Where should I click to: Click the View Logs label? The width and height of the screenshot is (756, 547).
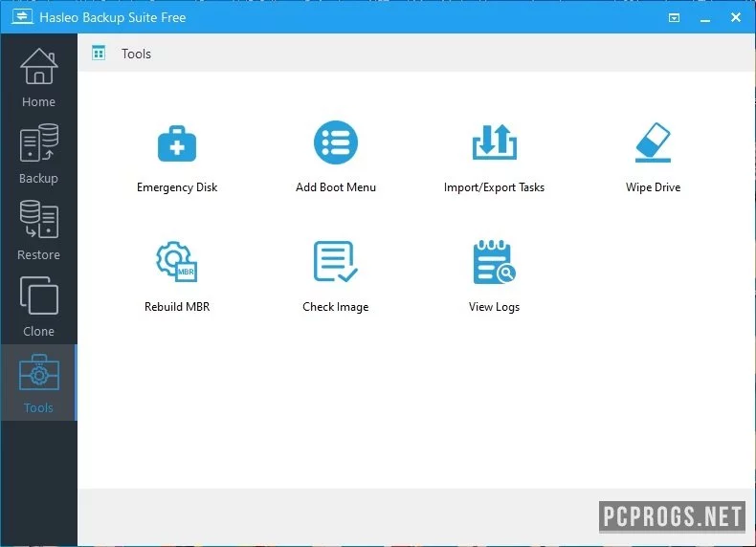coord(494,307)
